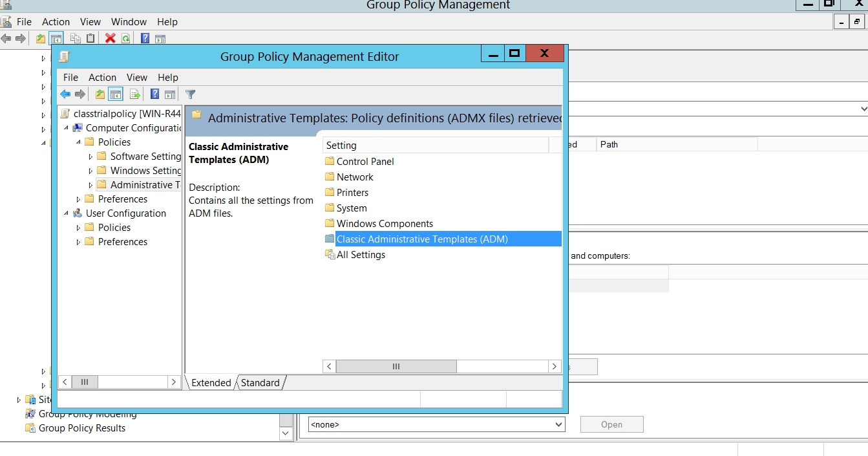The height and width of the screenshot is (456, 868).
Task: Click the Help question mark icon in editor toolbar
Action: click(154, 94)
